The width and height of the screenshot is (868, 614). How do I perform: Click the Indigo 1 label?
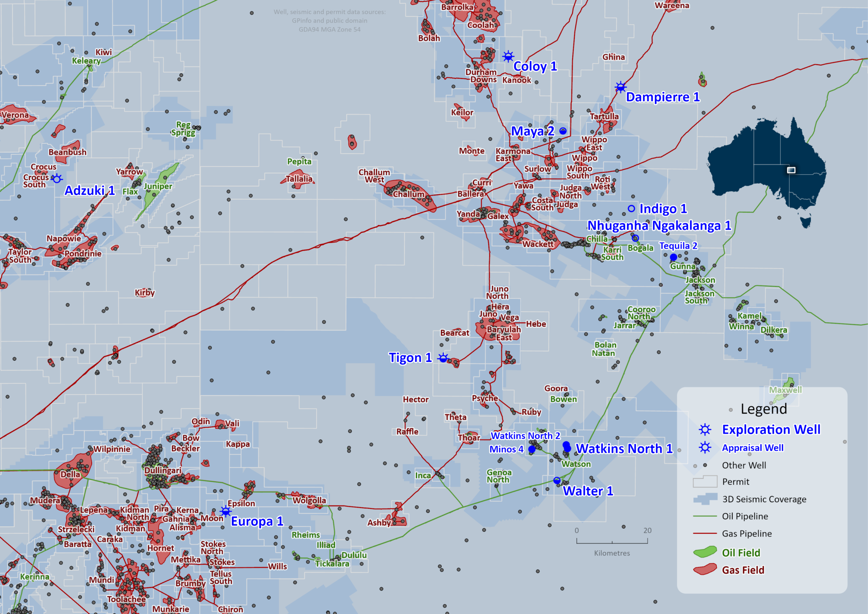pos(663,209)
